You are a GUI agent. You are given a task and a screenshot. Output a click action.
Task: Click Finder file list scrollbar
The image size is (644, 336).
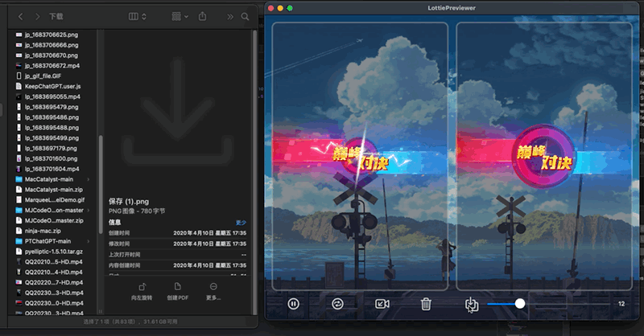click(101, 185)
